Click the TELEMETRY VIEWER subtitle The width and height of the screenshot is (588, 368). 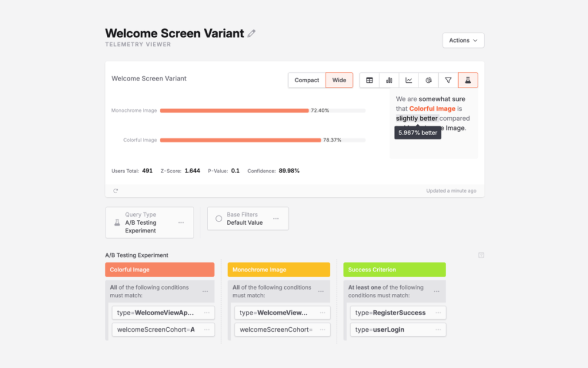tap(138, 44)
